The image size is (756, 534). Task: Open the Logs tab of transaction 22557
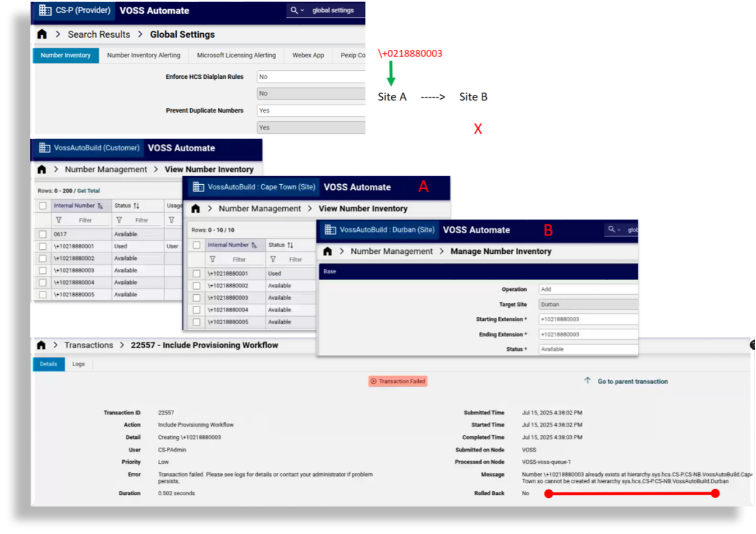click(78, 364)
